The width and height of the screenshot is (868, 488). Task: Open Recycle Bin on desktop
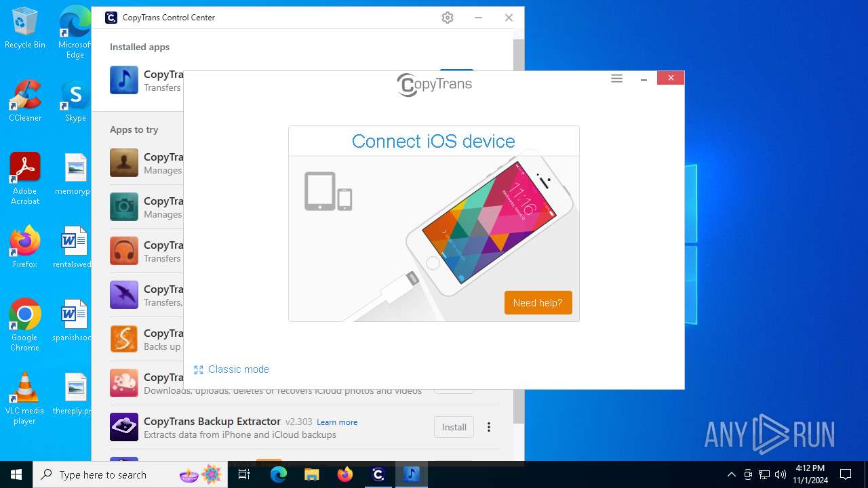[x=25, y=28]
